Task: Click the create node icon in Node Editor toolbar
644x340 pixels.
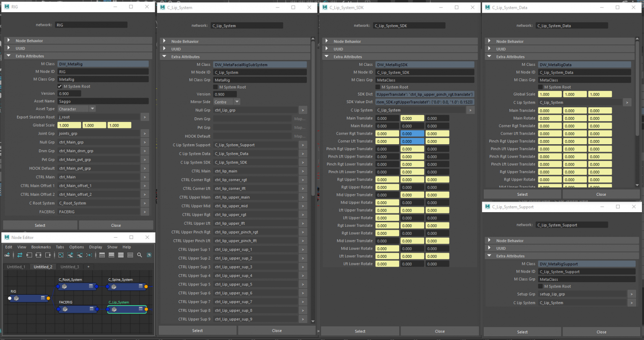Action: point(7,255)
